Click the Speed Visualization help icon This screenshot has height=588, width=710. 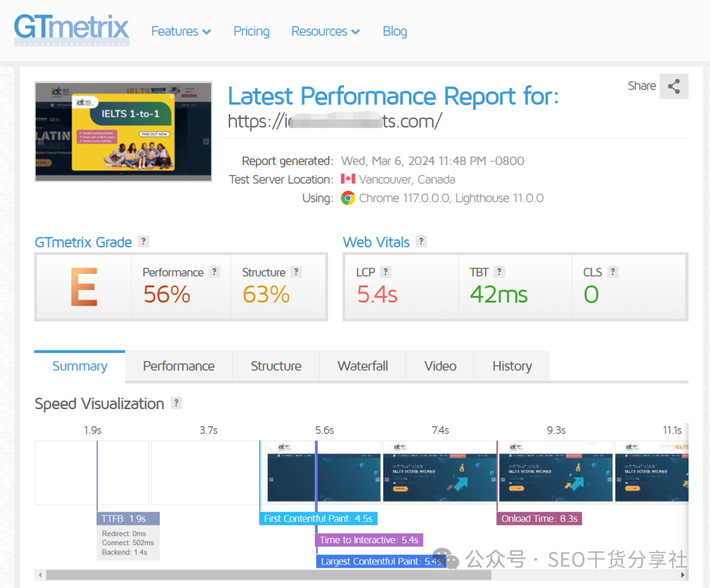click(176, 403)
